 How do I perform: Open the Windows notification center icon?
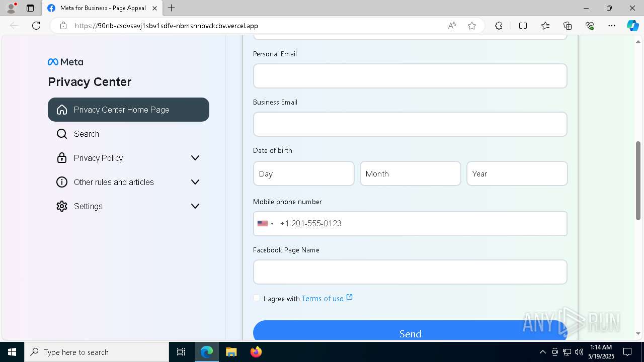(x=627, y=352)
